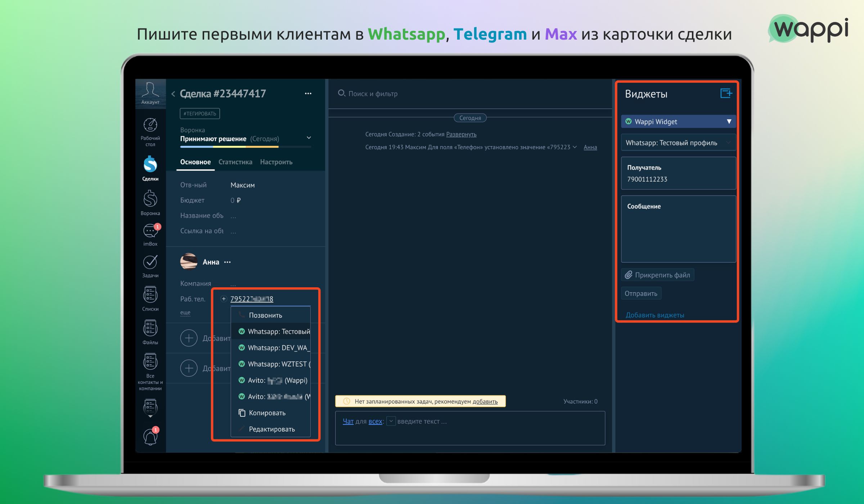Select Avito (Wappi) menu item

(x=271, y=380)
